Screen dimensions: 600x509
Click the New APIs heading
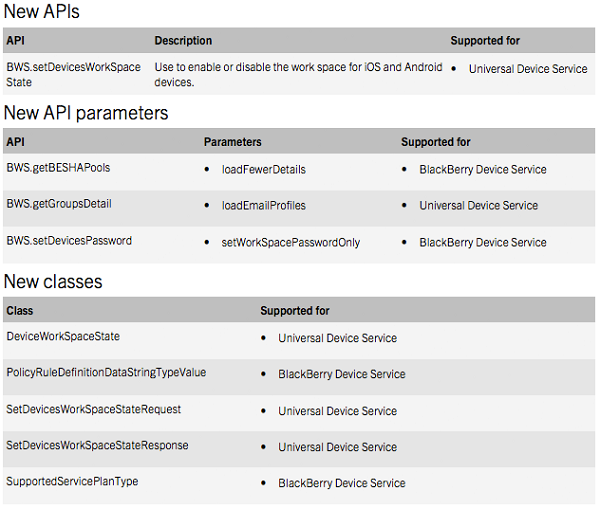[x=42, y=11]
